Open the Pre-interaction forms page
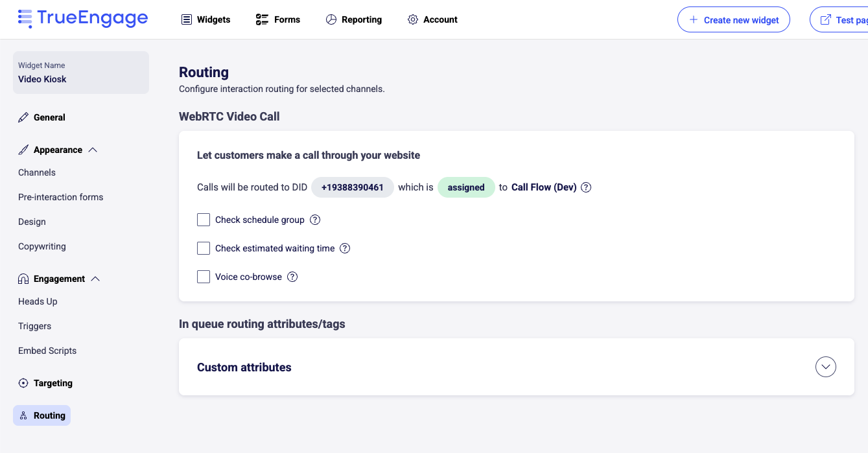Viewport: 868px width, 453px height. (61, 197)
